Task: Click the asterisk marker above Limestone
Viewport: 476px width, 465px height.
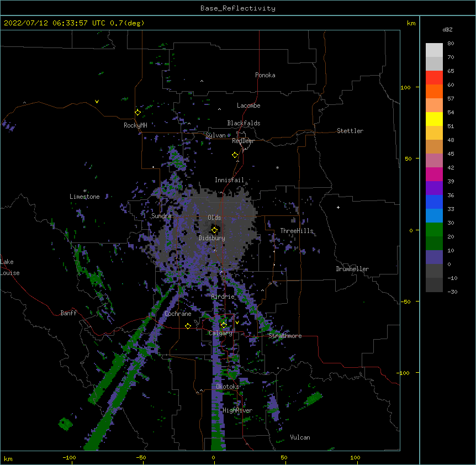Action: (84, 191)
